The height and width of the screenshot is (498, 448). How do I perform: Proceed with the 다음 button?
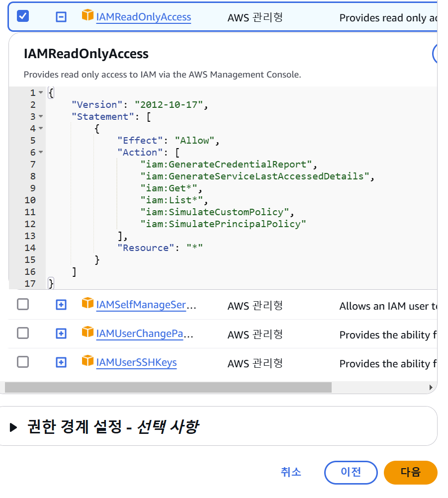pyautogui.click(x=411, y=472)
